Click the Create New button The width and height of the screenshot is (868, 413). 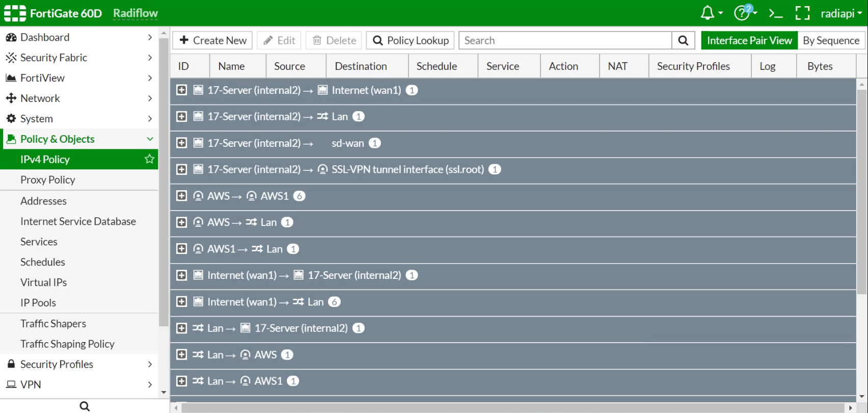[x=212, y=40]
